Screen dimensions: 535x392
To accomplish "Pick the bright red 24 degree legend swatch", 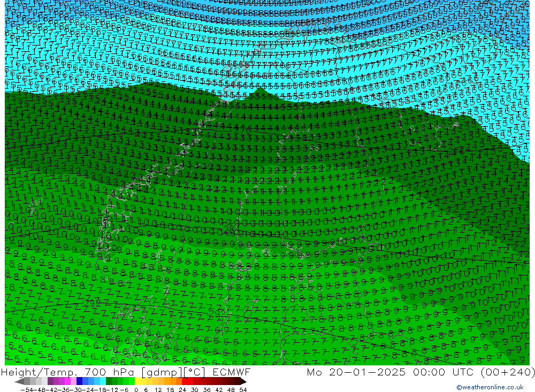I will [185, 381].
